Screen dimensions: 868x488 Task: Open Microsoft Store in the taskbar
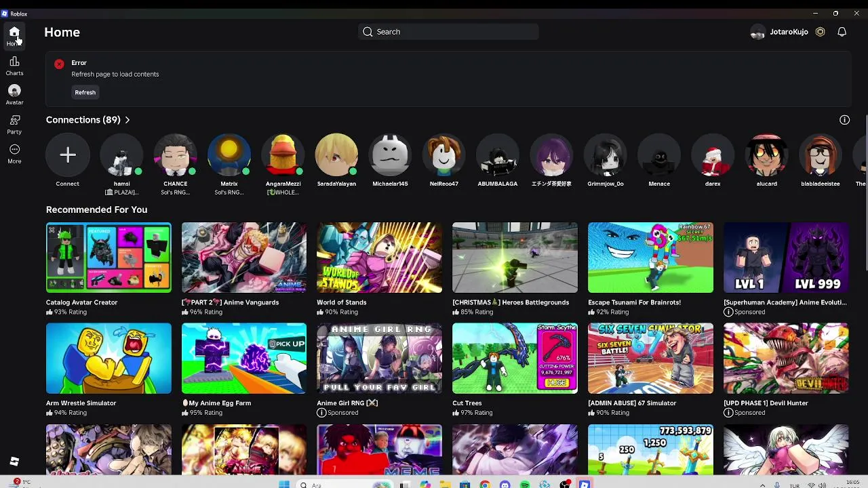[465, 485]
